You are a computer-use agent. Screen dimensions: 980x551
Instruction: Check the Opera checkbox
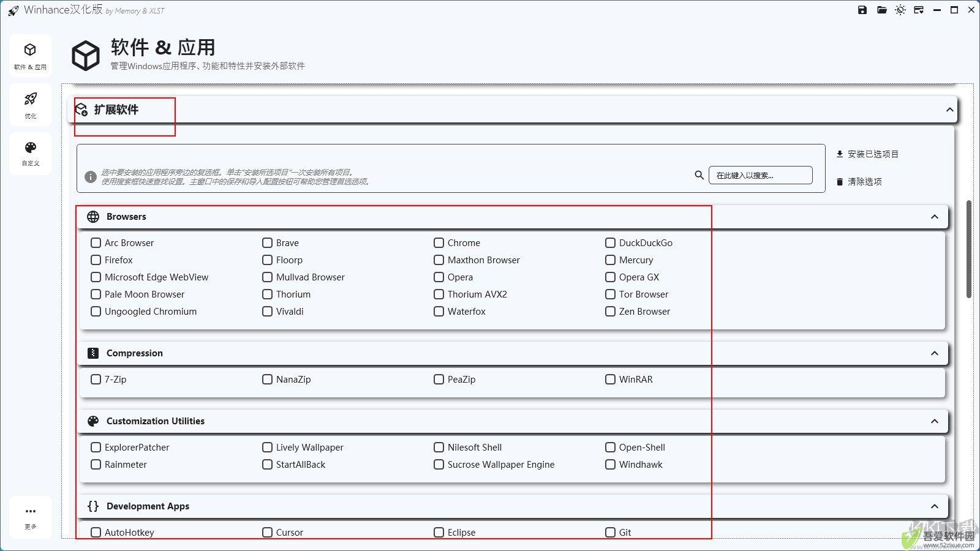[439, 277]
